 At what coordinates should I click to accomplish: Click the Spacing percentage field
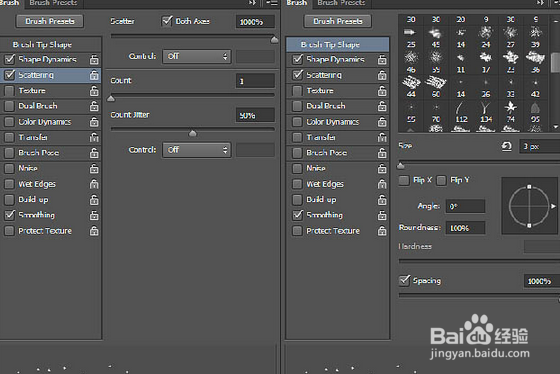542,281
